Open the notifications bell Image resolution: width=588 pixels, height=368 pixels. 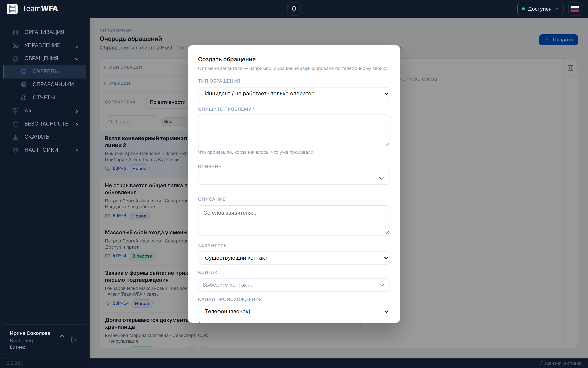(294, 9)
